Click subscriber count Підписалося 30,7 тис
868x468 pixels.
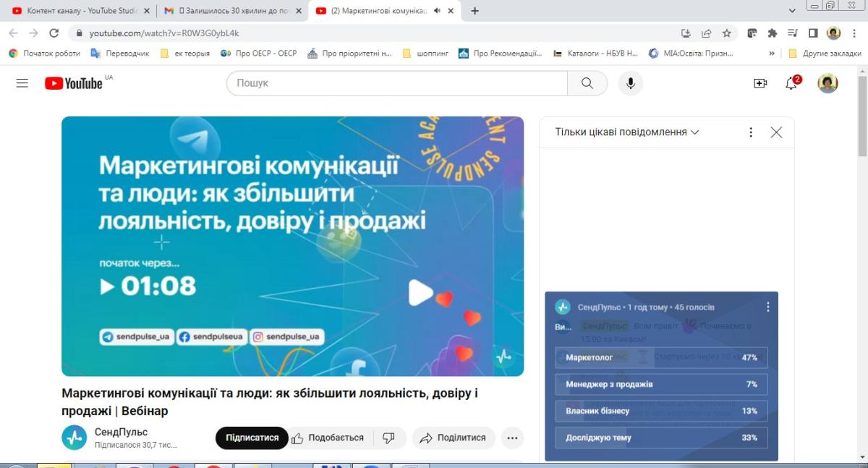pos(136,445)
